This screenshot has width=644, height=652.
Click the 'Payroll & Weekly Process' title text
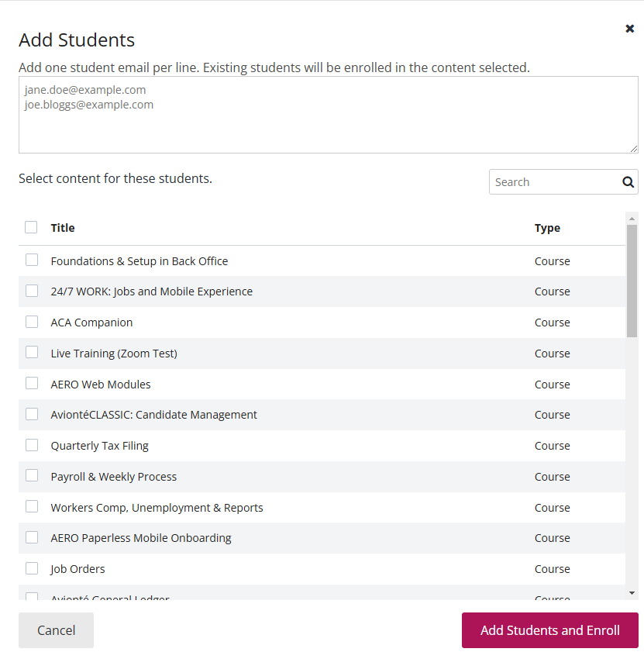tap(113, 477)
